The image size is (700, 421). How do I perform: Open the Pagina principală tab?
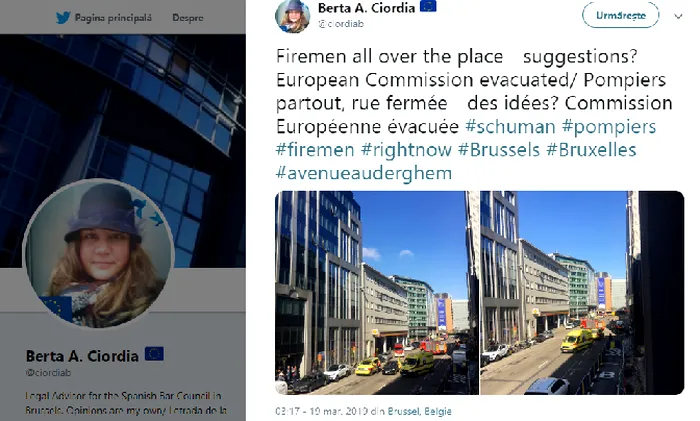[113, 18]
